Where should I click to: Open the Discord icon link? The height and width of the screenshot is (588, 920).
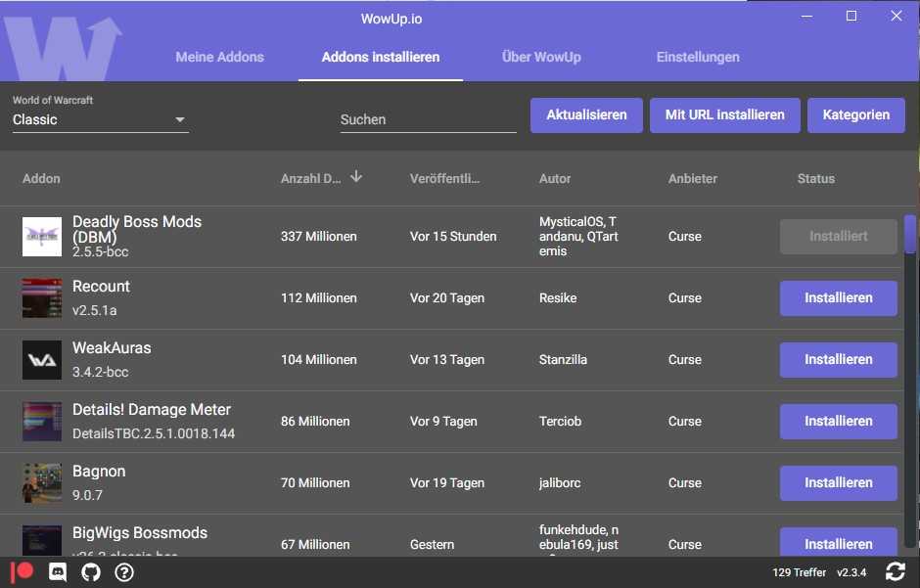pos(57,572)
